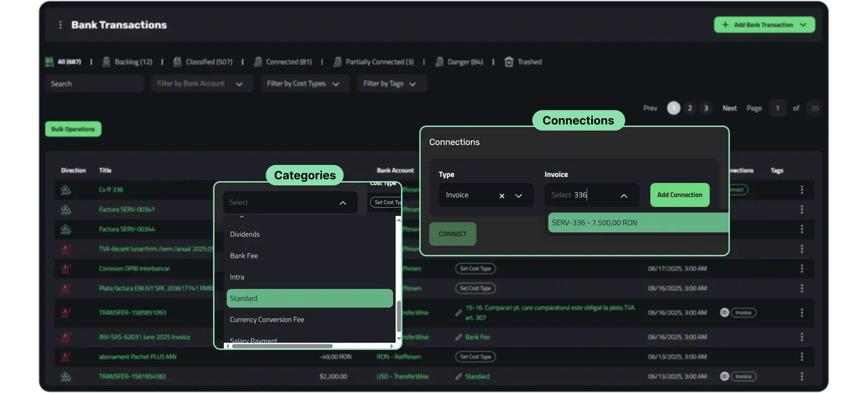Switch to the Partially Connected (3) tab
Image resolution: width=868 pixels, height=393 pixels.
(374, 62)
